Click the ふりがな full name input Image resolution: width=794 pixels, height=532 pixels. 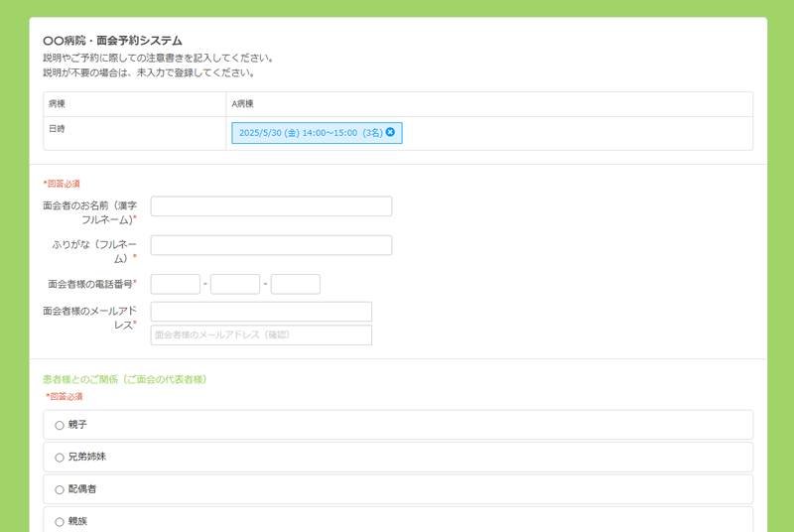pos(271,245)
